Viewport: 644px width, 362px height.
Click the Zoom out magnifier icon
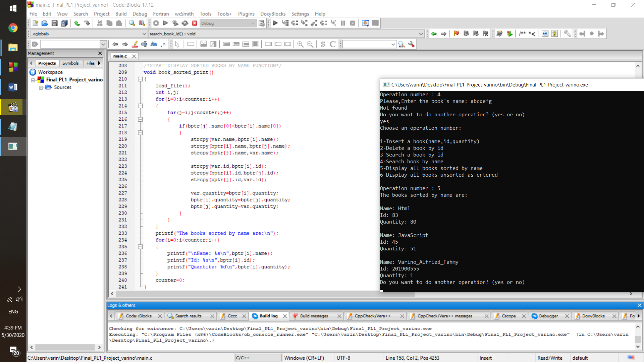pyautogui.click(x=310, y=44)
